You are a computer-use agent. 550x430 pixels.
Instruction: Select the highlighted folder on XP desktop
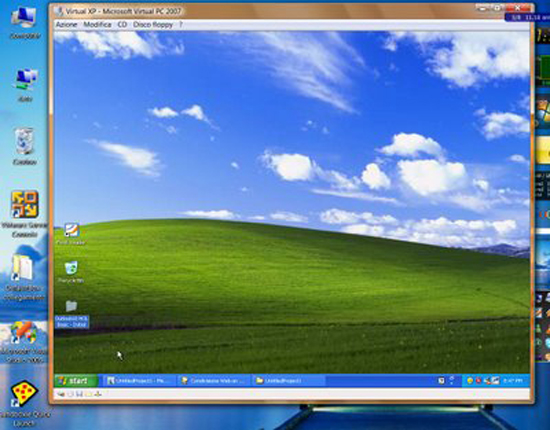tap(72, 314)
